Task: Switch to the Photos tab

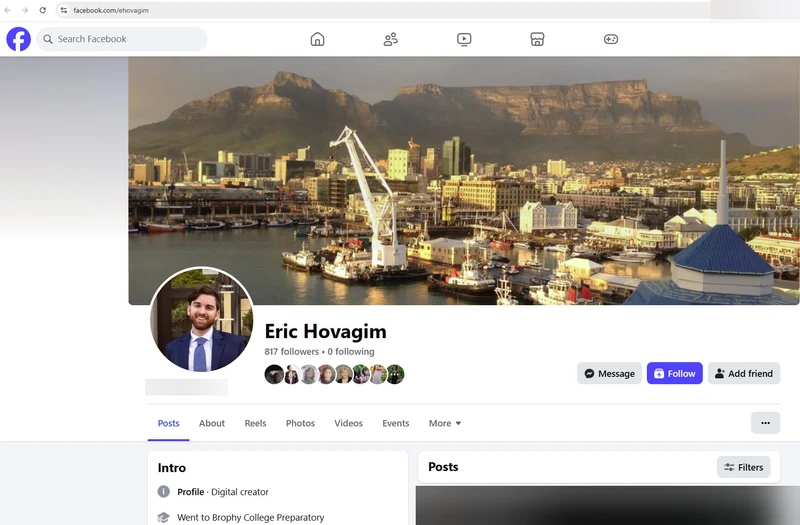Action: click(300, 423)
